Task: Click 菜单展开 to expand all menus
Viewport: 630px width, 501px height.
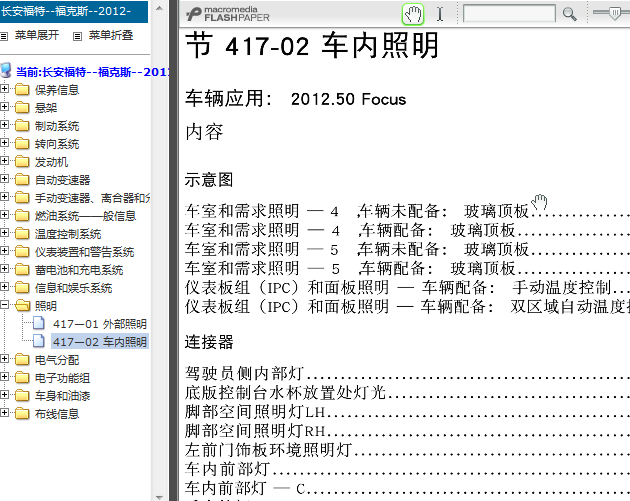Action: 37,35
